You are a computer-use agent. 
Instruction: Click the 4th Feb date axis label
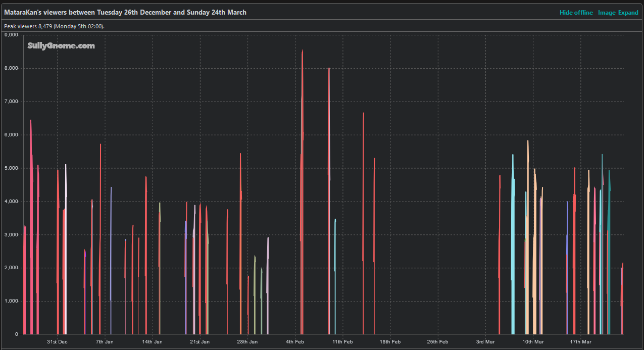pos(295,342)
